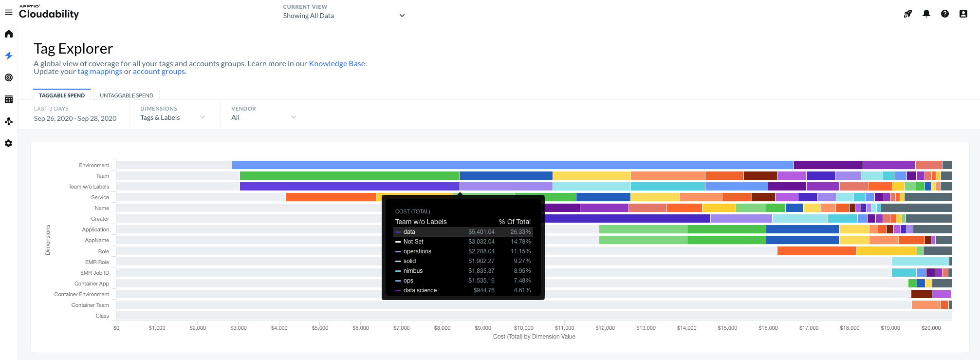Open the Last 3 Days date range picker
This screenshot has height=360, width=980.
coord(75,118)
